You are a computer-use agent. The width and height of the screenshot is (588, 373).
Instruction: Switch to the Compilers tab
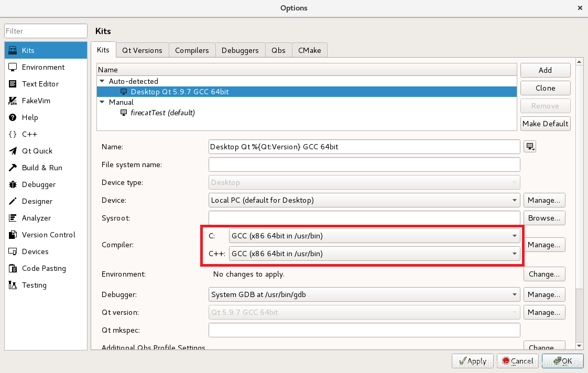click(x=192, y=50)
